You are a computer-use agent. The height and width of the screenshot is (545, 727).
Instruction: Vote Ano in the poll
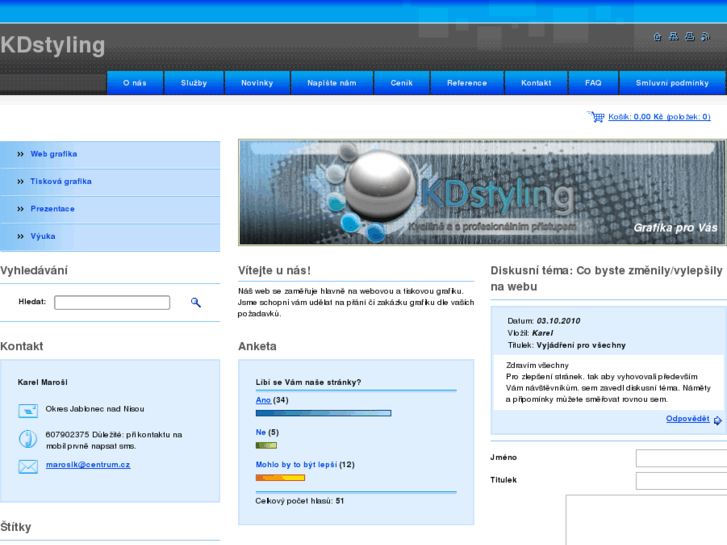[263, 400]
